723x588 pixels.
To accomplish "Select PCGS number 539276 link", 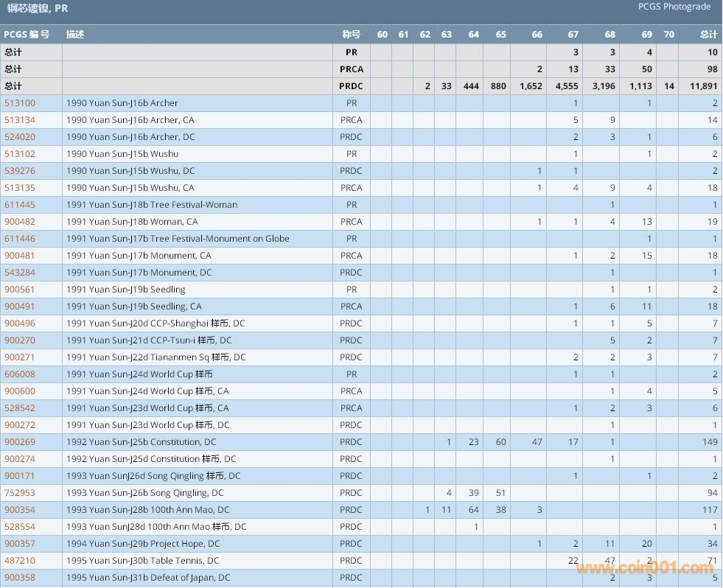I will (20, 171).
